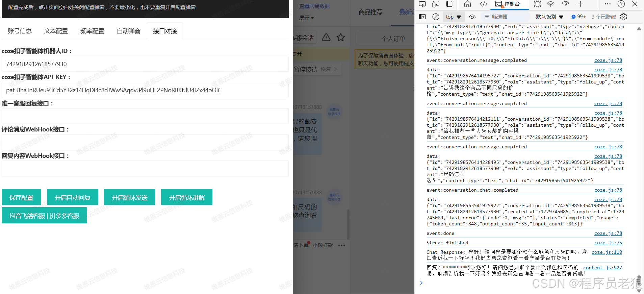
Task: Open coze.js:78 link beside event:done
Action: [608, 233]
